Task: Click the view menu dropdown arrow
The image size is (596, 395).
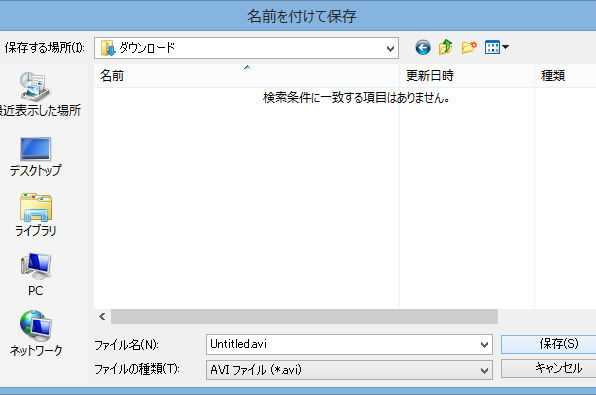Action: pos(506,48)
